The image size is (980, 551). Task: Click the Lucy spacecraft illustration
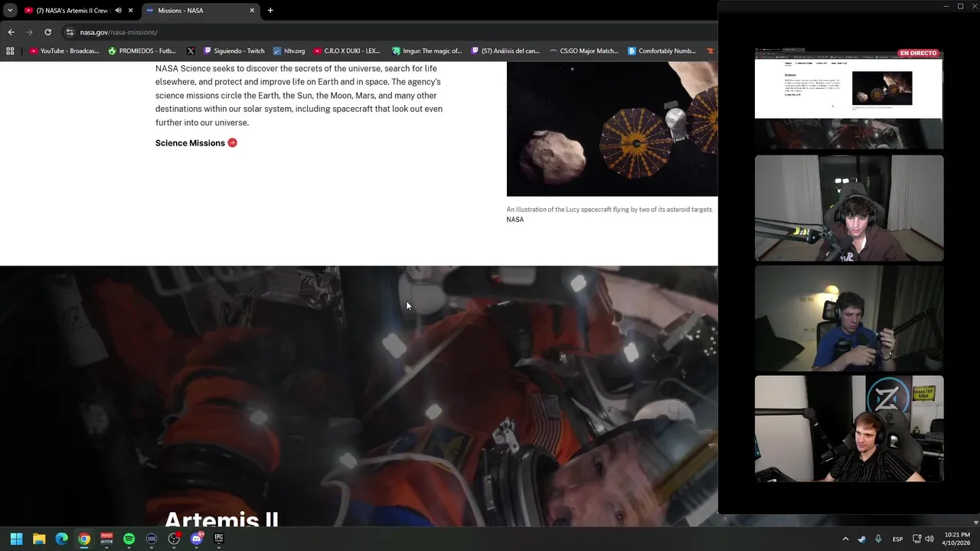click(x=612, y=129)
